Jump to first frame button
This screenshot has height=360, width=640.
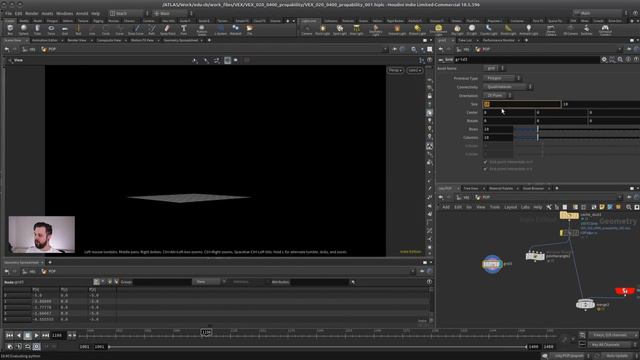tap(9, 336)
